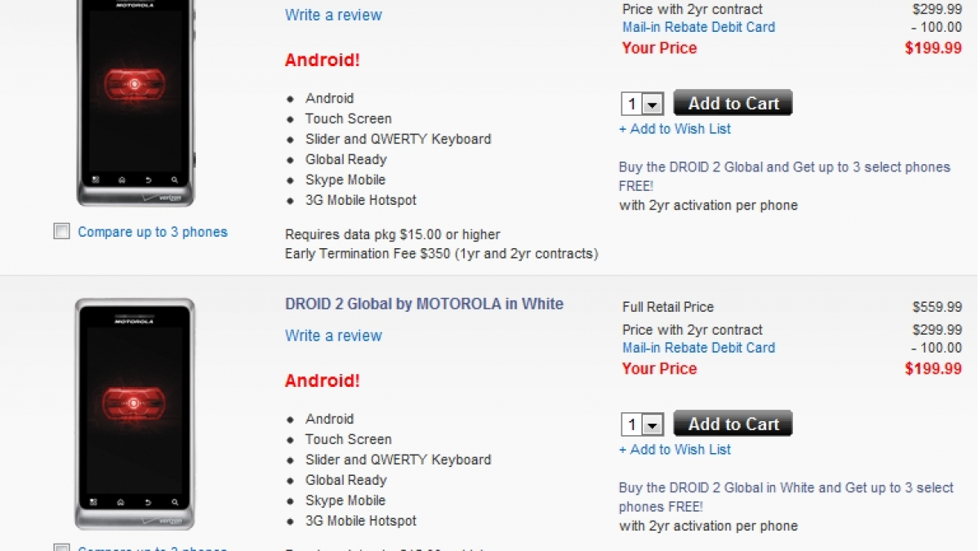Open Mail-in Rebate Debit Card link for White model
This screenshot has height=551, width=980.
point(698,348)
